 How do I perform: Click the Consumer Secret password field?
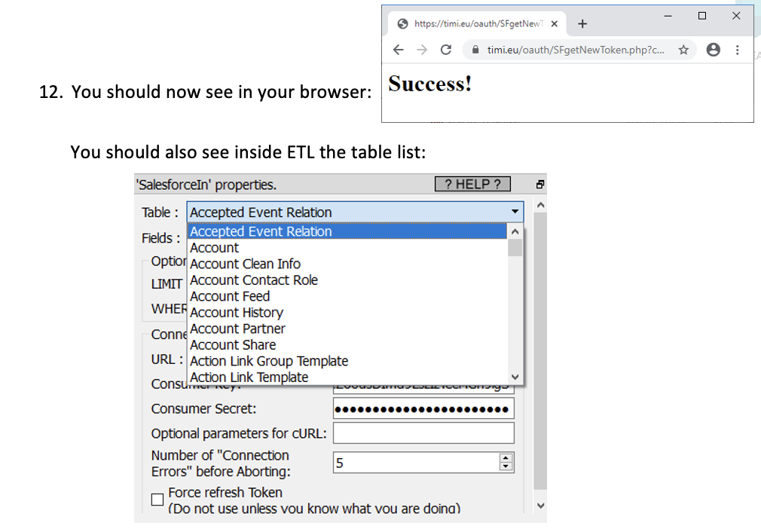423,409
